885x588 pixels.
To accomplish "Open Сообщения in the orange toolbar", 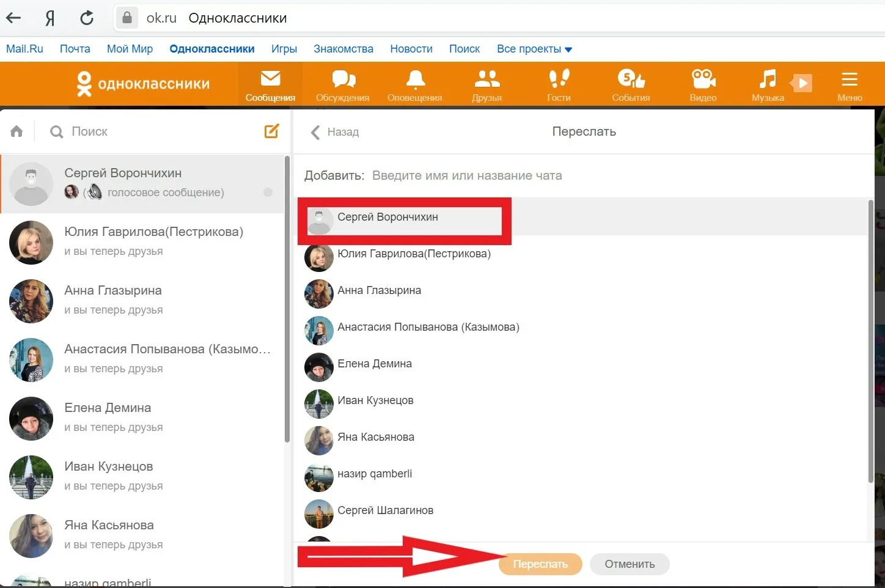I will click(270, 85).
